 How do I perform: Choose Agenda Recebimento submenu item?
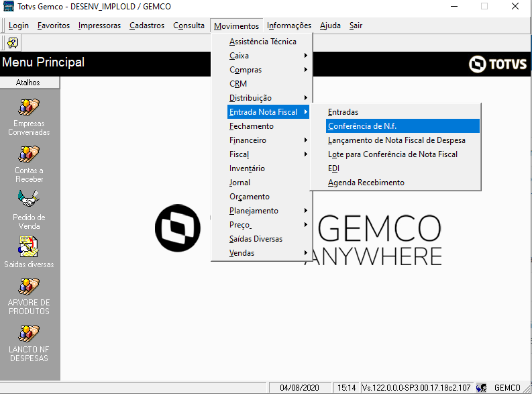tap(403, 183)
